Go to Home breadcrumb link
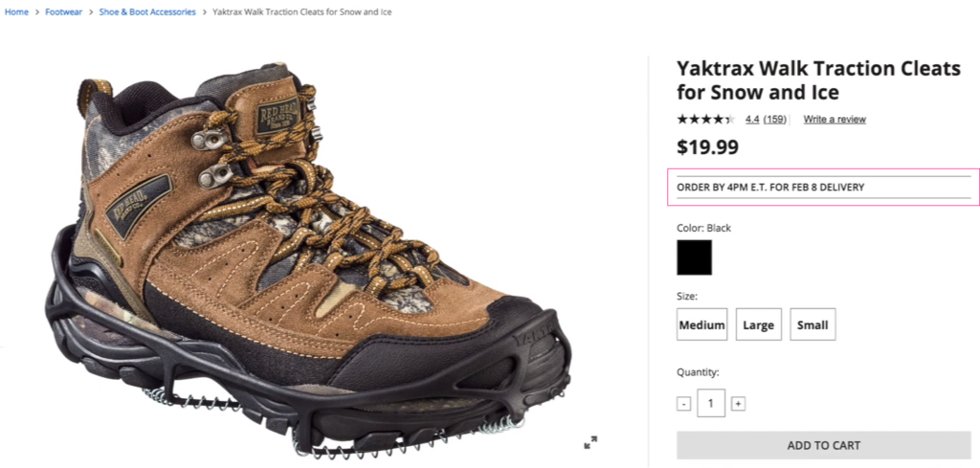This screenshot has height=468, width=980. (x=17, y=11)
